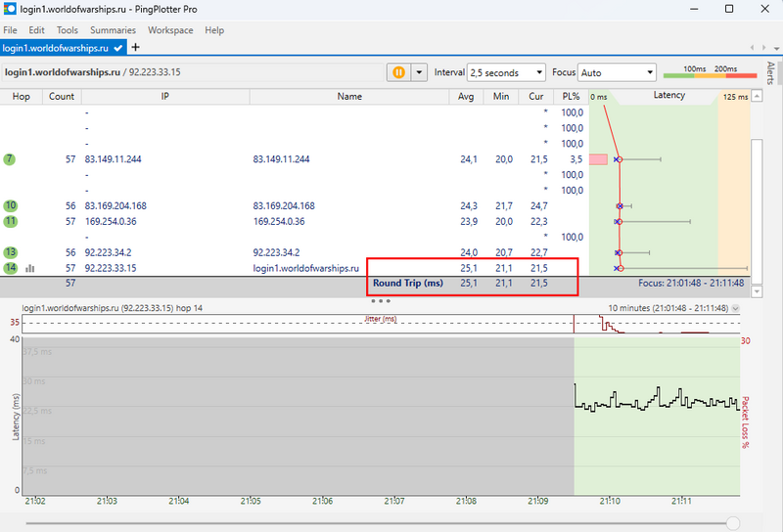783x532 pixels.
Task: Click the tabs scroll left arrow
Action: click(752, 48)
